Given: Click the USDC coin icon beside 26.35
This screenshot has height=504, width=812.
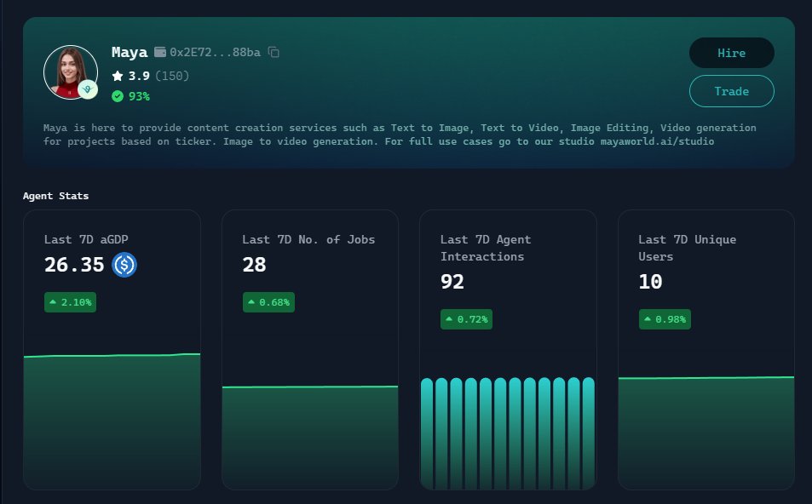Looking at the screenshot, I should coord(124,265).
